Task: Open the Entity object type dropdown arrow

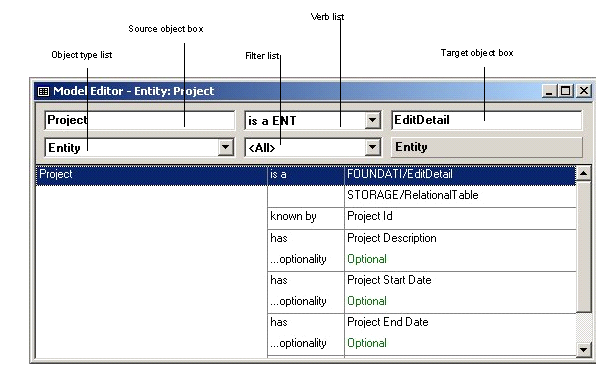Action: (226, 147)
